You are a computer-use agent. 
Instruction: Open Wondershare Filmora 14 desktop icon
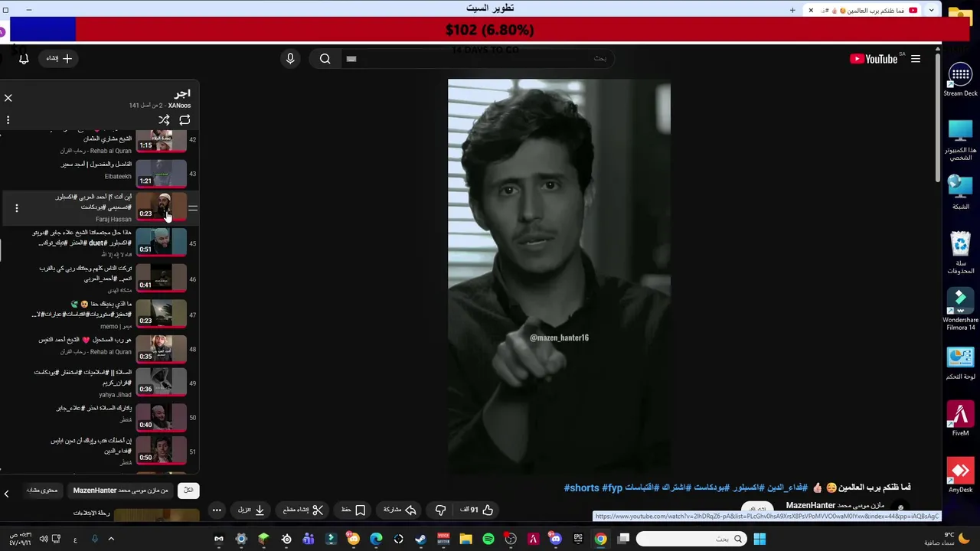[x=960, y=309]
